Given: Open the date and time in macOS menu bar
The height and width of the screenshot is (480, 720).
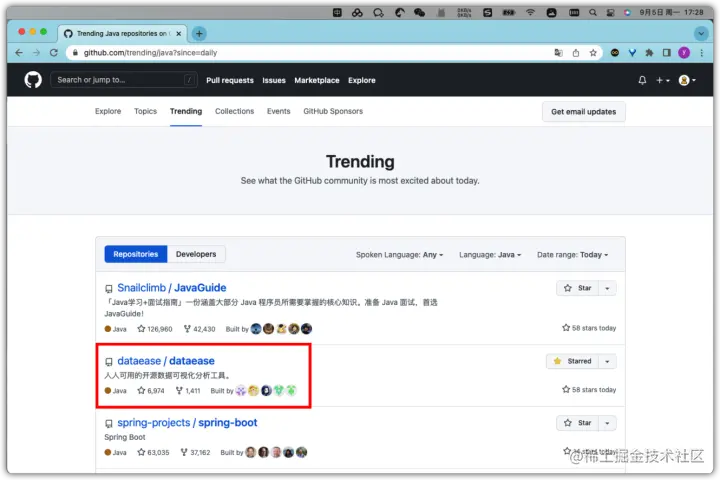Looking at the screenshot, I should [x=671, y=12].
